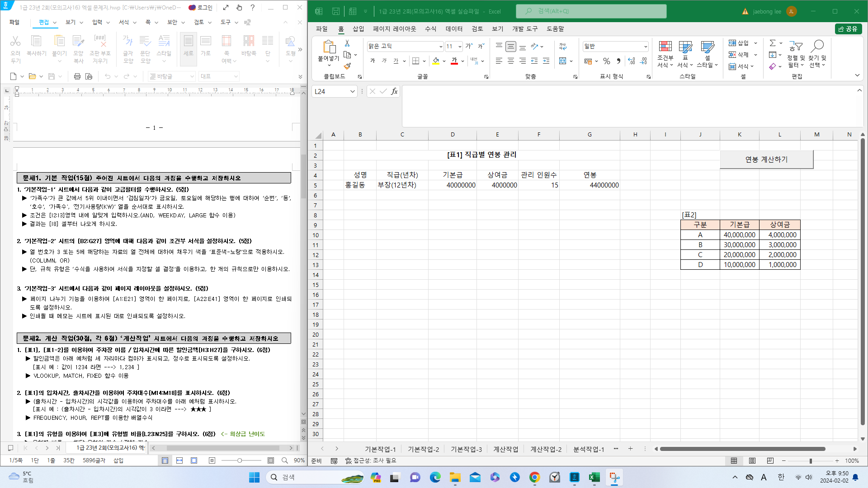Click the insert function fx icon
The image size is (868, 488).
(x=394, y=91)
